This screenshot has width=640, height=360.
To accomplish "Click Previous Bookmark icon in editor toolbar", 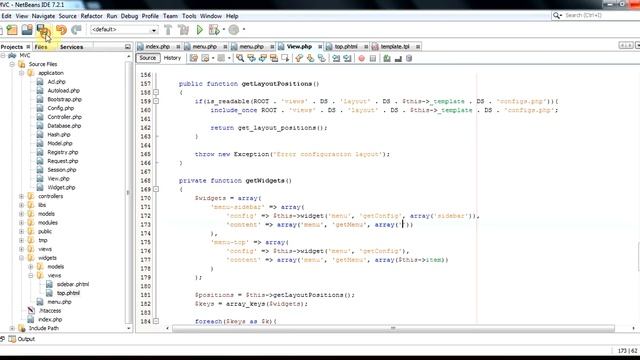I will [x=299, y=58].
